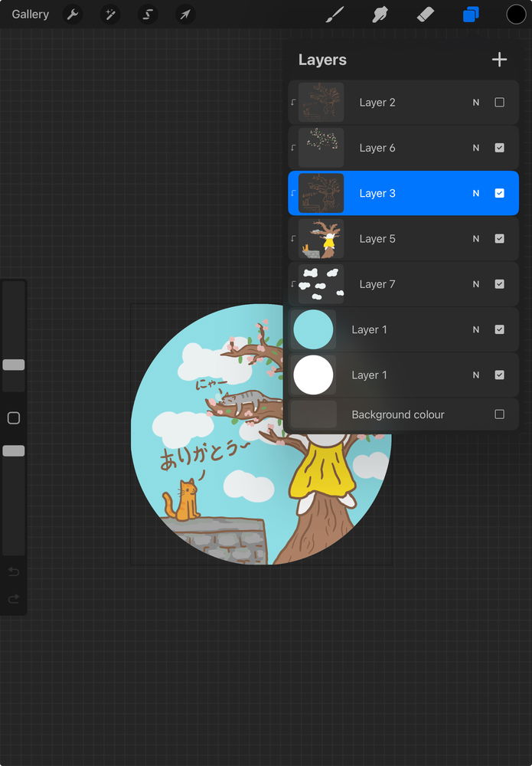532x766 pixels.
Task: Open the Adjustments magic wand menu
Action: click(x=110, y=15)
